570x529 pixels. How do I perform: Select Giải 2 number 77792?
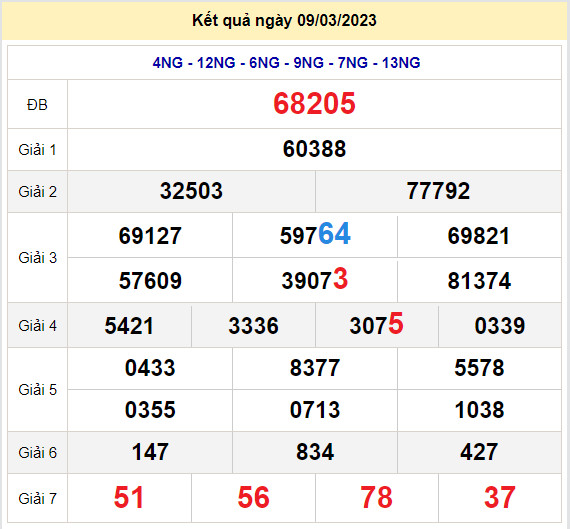(x=438, y=191)
